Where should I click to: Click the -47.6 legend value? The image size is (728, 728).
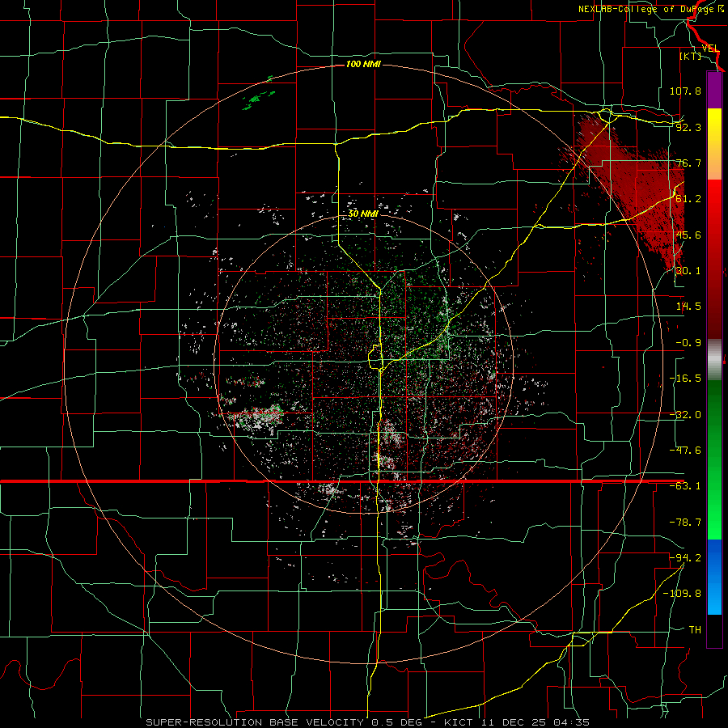[685, 451]
